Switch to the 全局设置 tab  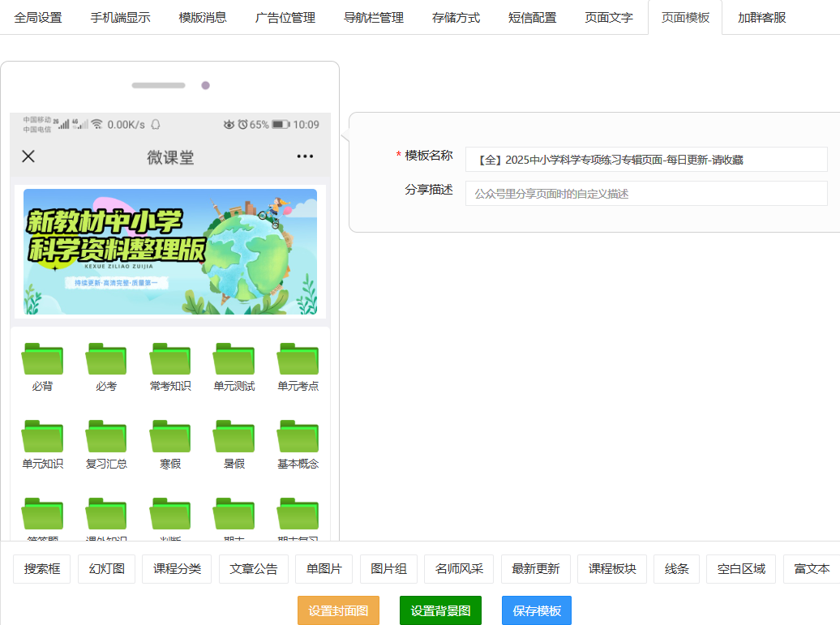[38, 17]
